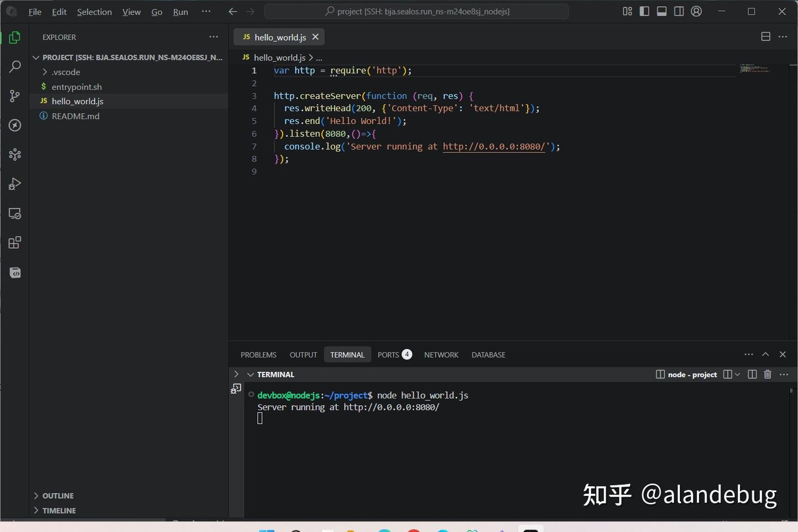The image size is (798, 532).
Task: Expand the .vscode folder
Action: [x=44, y=71]
